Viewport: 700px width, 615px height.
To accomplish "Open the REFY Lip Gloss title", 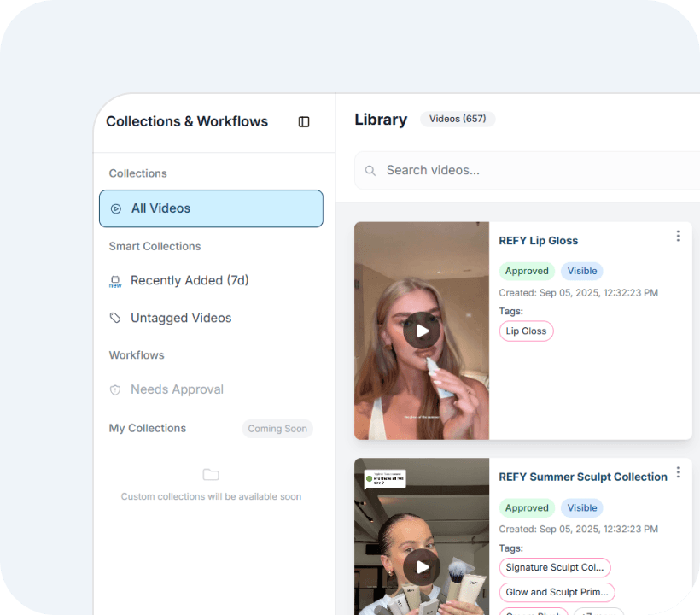I will point(538,241).
